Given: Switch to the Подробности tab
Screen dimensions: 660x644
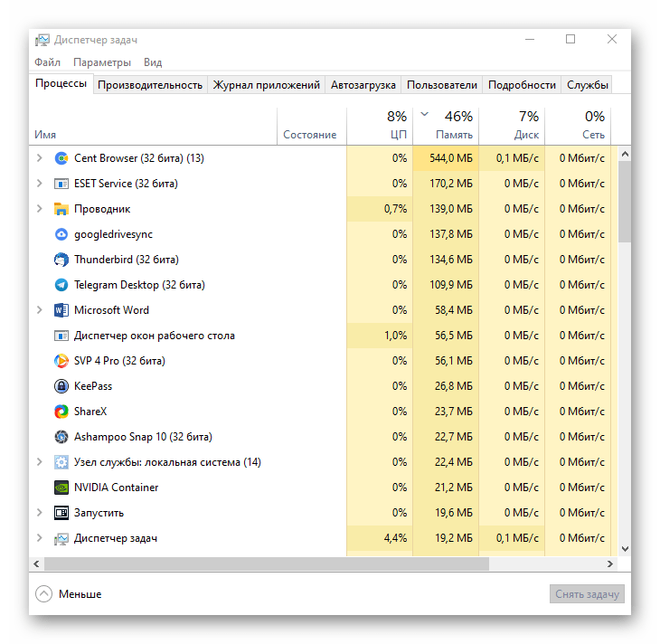Looking at the screenshot, I should 522,85.
